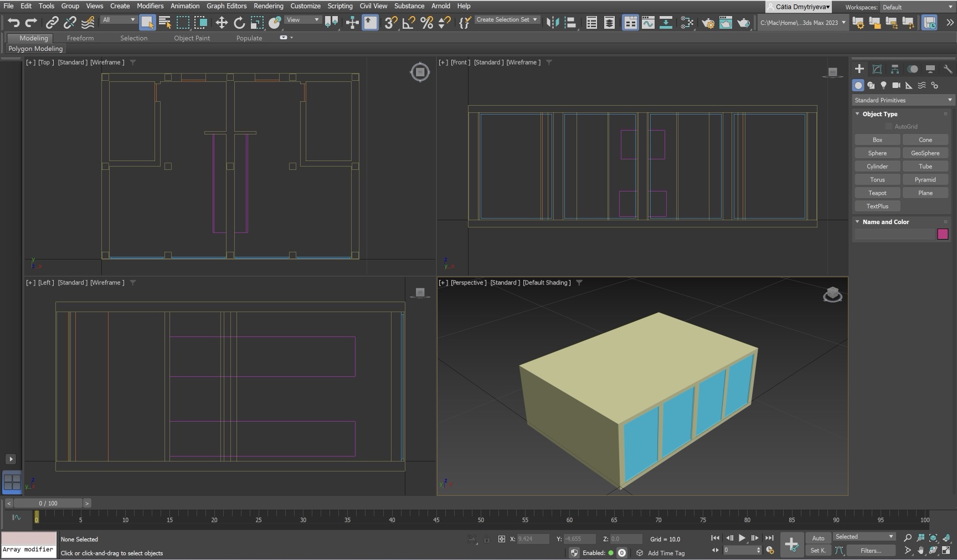
Task: Open the Create Selection Set dropdown
Action: tap(507, 20)
